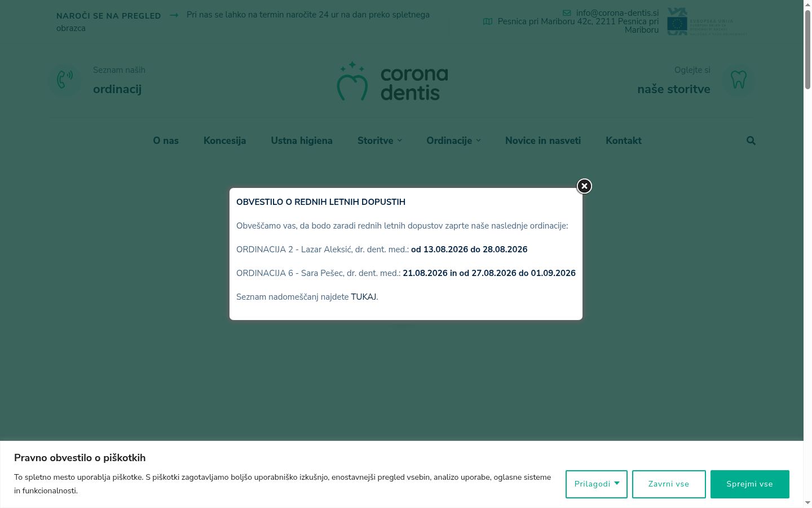Click the scrollbar up arrow
The image size is (812, 508).
pos(807,5)
